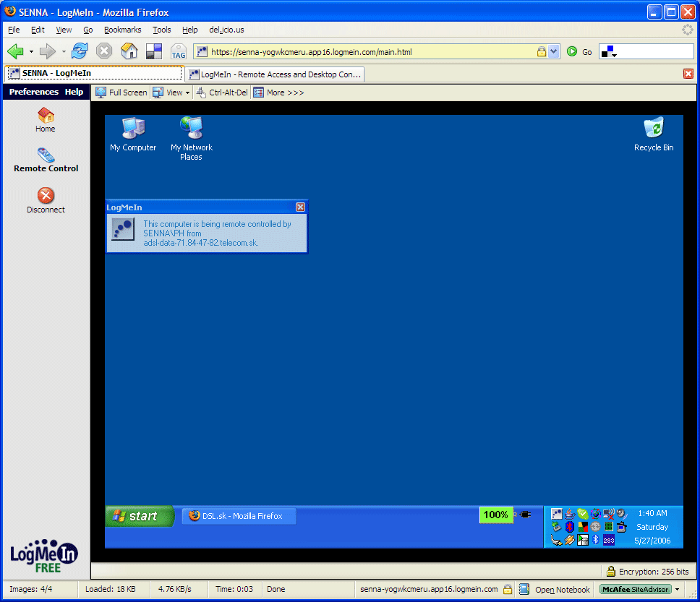The image size is (700, 602).
Task: Open the Tools menu
Action: [x=161, y=30]
